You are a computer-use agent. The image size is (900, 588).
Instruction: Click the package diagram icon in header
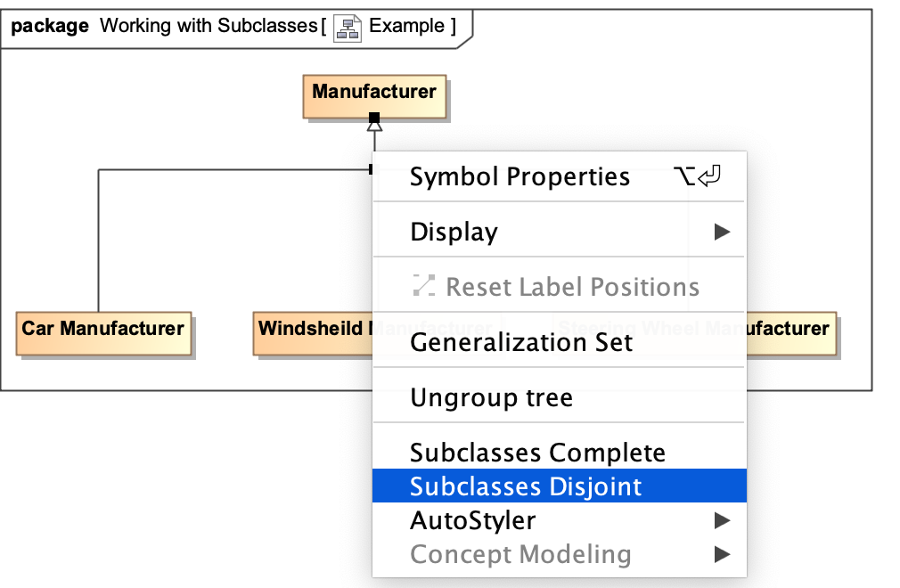(x=348, y=27)
